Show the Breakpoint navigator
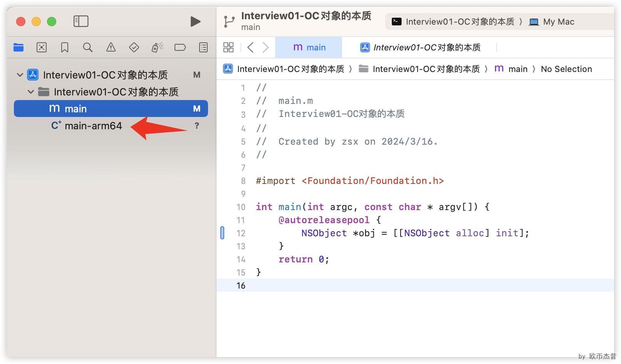 pos(180,47)
